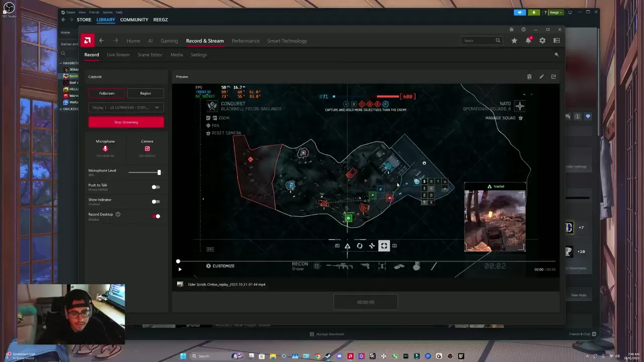This screenshot has height=362, width=644.
Task: Open the help question mark icon in AMD title bar
Action: [x=523, y=29]
